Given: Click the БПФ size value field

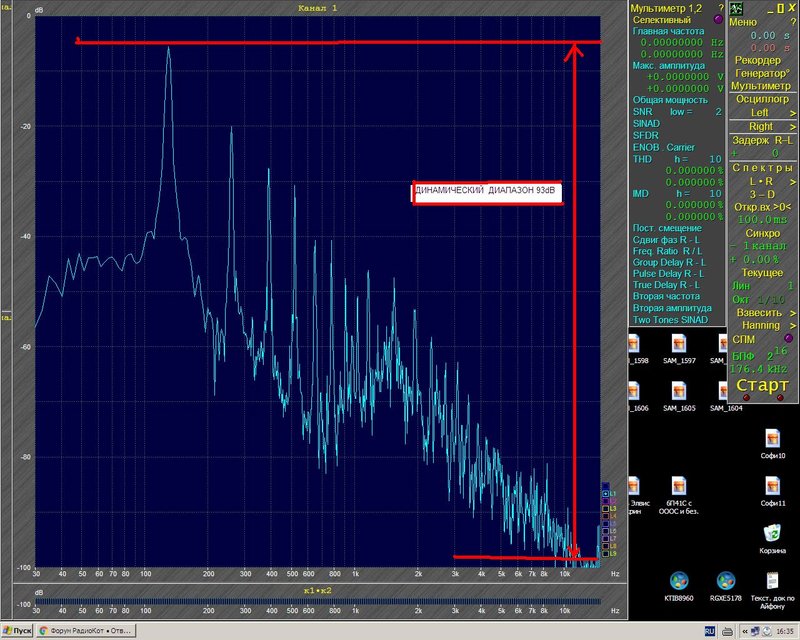Looking at the screenshot, I should [x=777, y=355].
